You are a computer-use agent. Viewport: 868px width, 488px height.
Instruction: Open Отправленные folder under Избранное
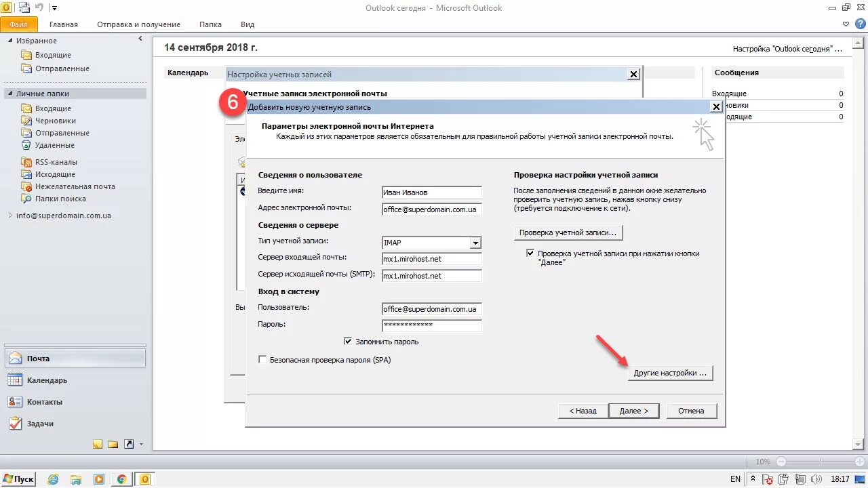(x=55, y=68)
